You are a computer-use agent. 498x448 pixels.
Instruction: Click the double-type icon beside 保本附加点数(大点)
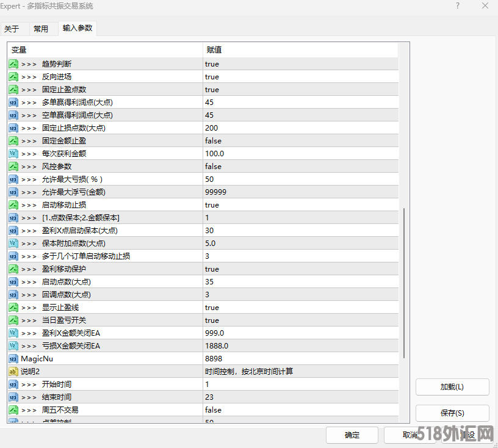pyautogui.click(x=13, y=244)
